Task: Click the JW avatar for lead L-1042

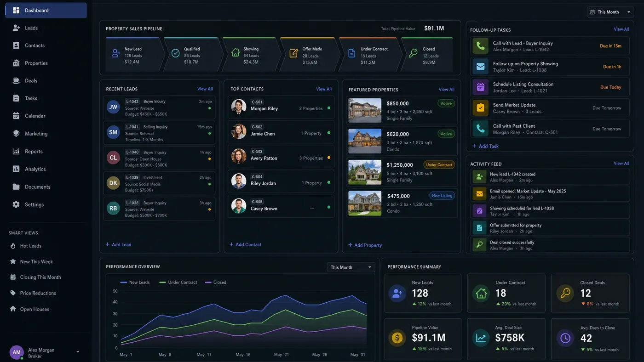Action: (x=113, y=107)
